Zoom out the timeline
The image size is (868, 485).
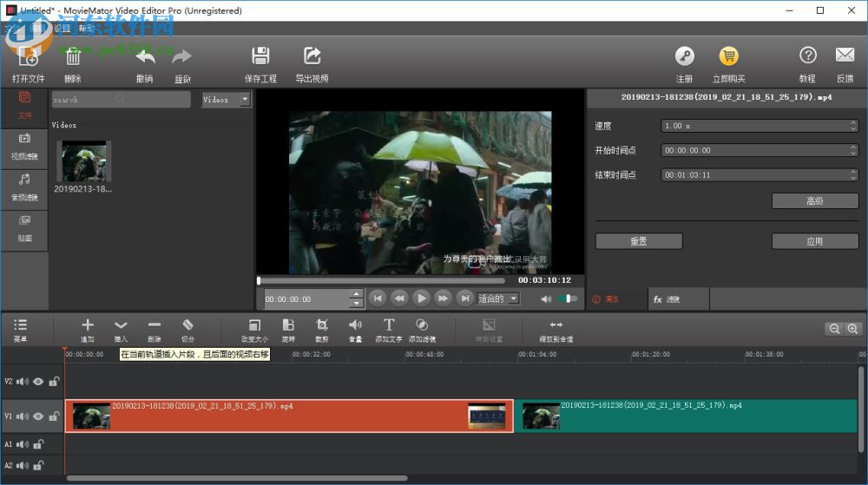[x=833, y=329]
